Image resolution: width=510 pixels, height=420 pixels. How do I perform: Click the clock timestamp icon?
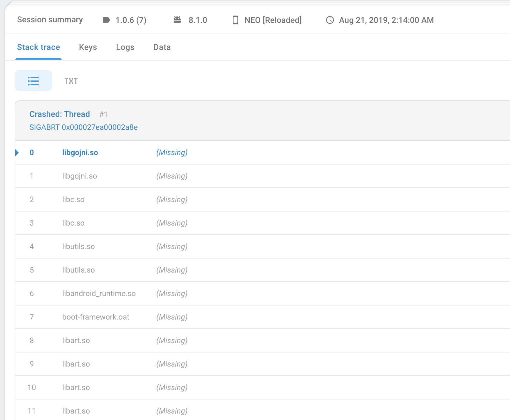tap(330, 20)
